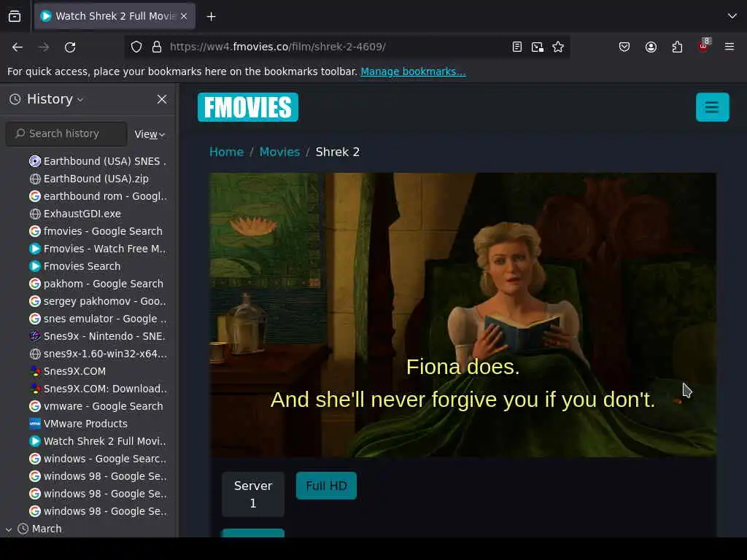This screenshot has width=747, height=560.
Task: Open Watch Shrek 2 Full Movie history entry
Action: pyautogui.click(x=98, y=441)
